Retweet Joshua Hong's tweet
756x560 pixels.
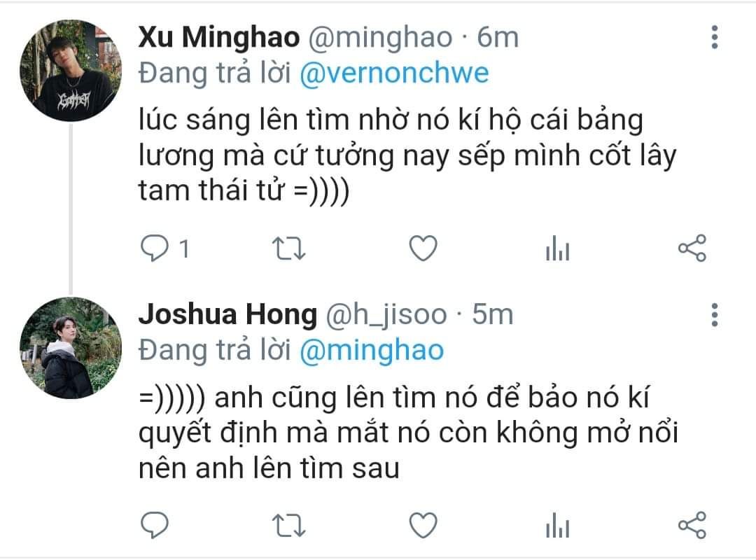(x=288, y=525)
